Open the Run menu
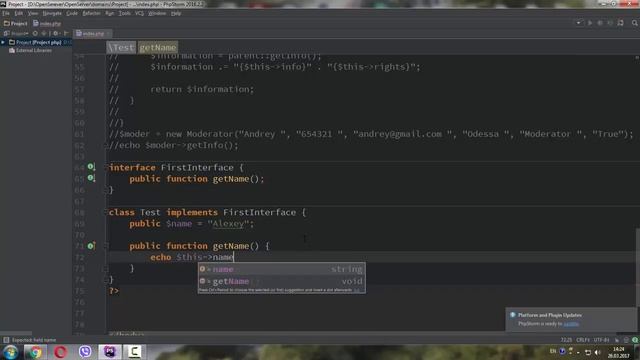The width and height of the screenshot is (640, 360). click(x=109, y=13)
